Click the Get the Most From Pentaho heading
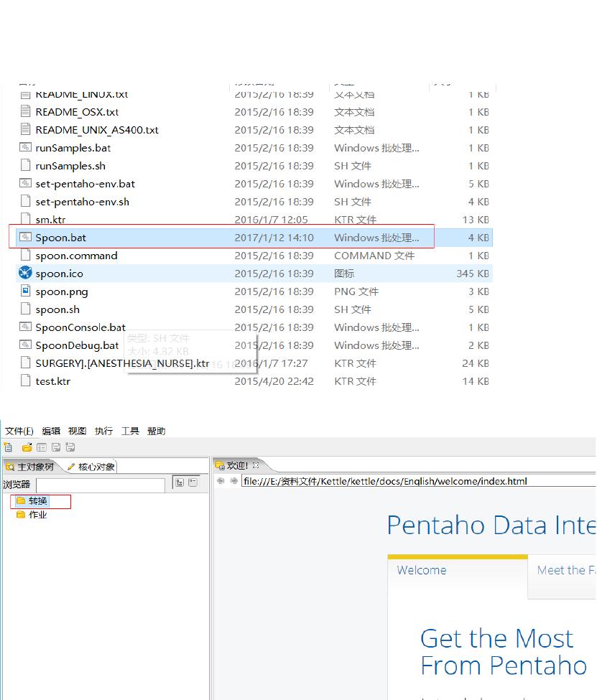The image size is (597, 700). coord(504,652)
